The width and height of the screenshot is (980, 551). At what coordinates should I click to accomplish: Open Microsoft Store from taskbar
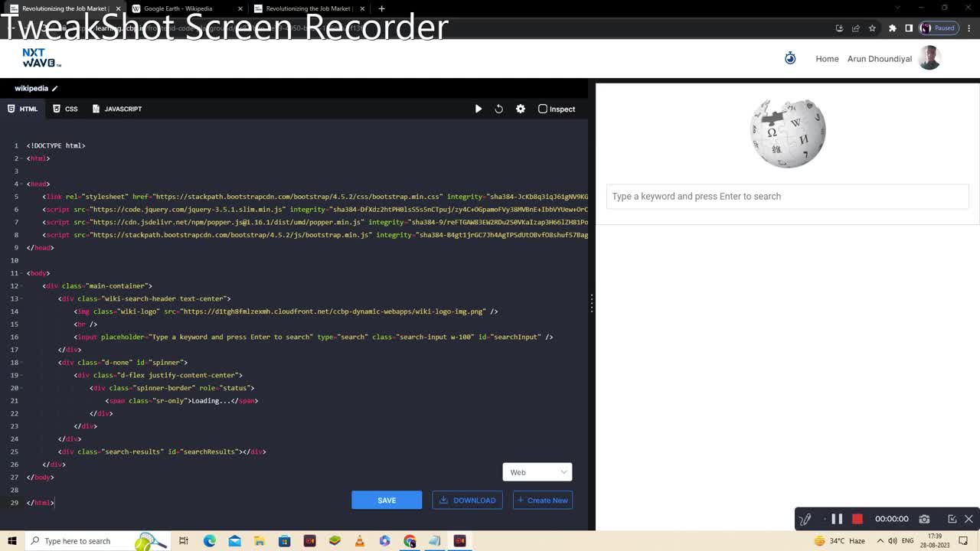(285, 541)
